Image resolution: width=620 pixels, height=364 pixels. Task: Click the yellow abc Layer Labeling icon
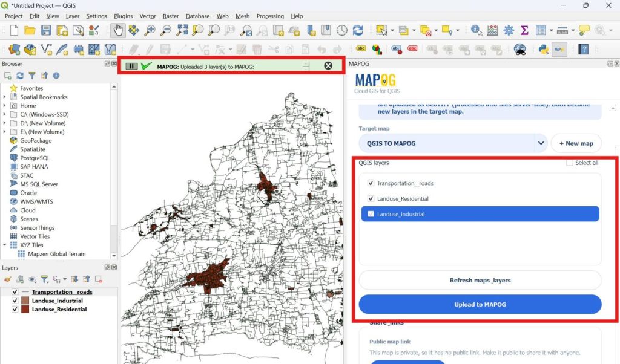point(361,48)
